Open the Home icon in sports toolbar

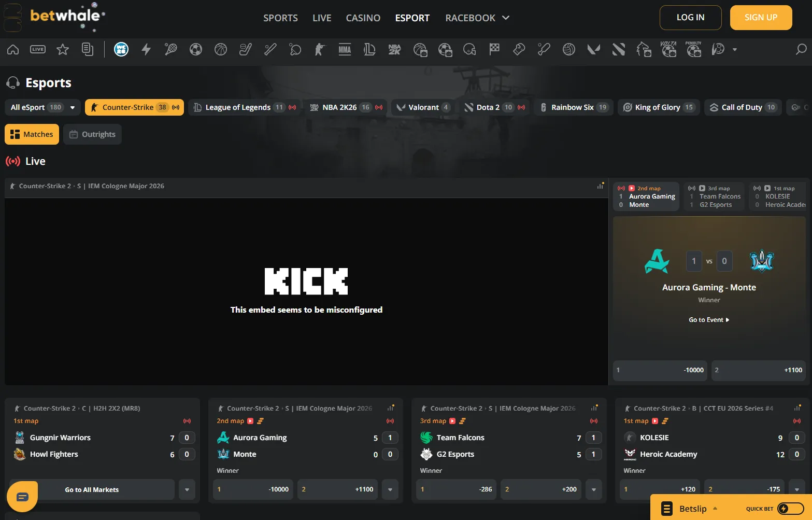pyautogui.click(x=13, y=49)
